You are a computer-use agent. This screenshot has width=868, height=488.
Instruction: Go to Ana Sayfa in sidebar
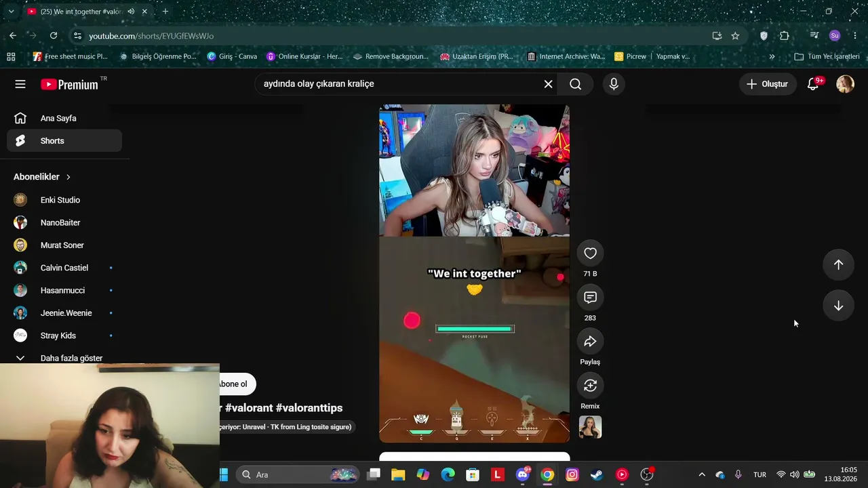point(64,119)
